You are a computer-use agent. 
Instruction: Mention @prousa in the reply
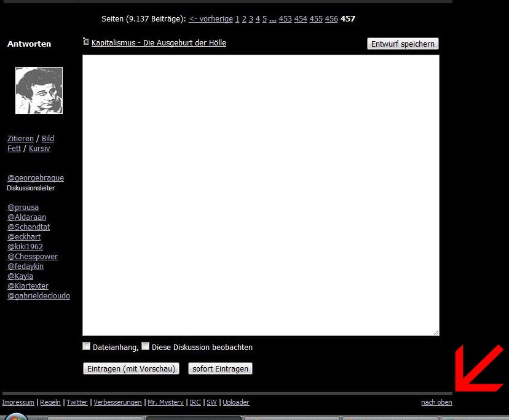click(23, 208)
